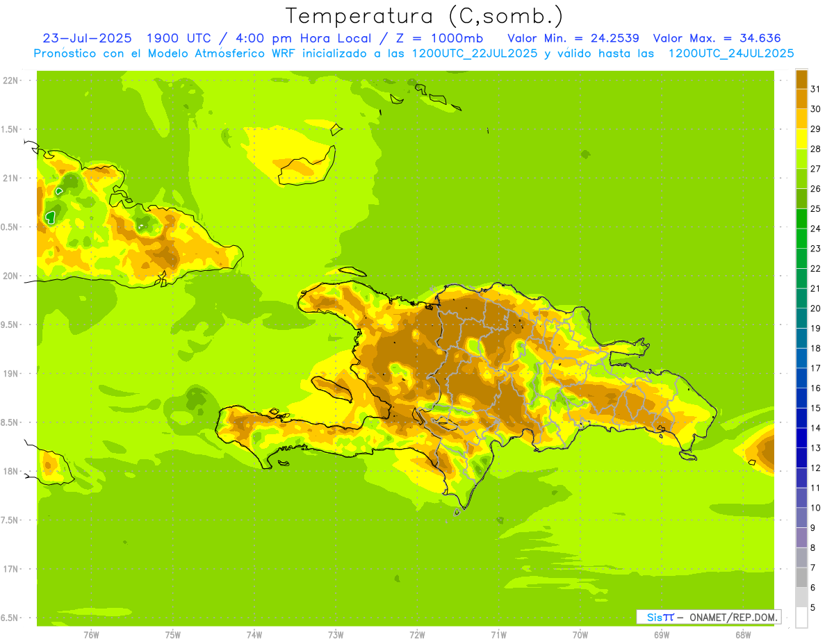Pick the colorbar swatch between 26 and 27
Image resolution: width=834 pixels, height=644 pixels.
point(801,179)
